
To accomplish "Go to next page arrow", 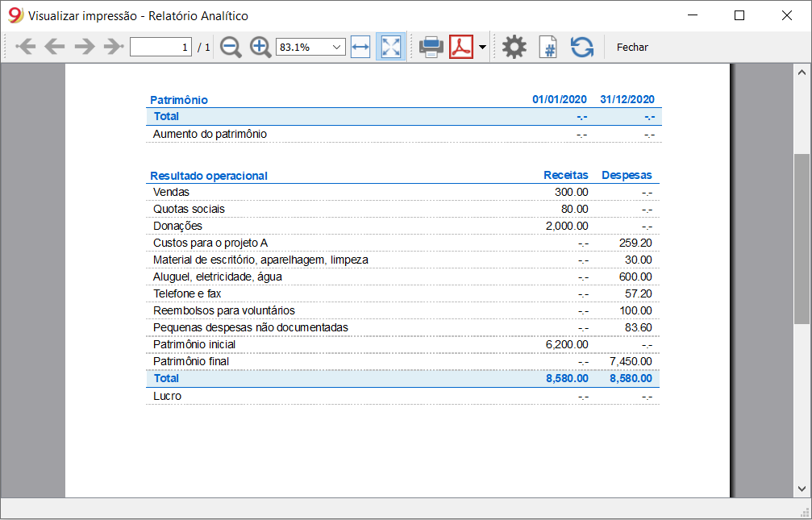I will coord(85,47).
